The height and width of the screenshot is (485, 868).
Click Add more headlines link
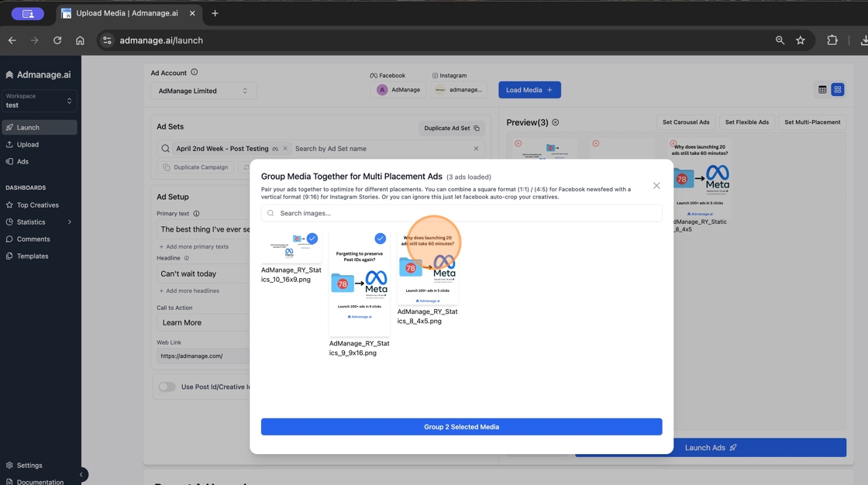189,291
